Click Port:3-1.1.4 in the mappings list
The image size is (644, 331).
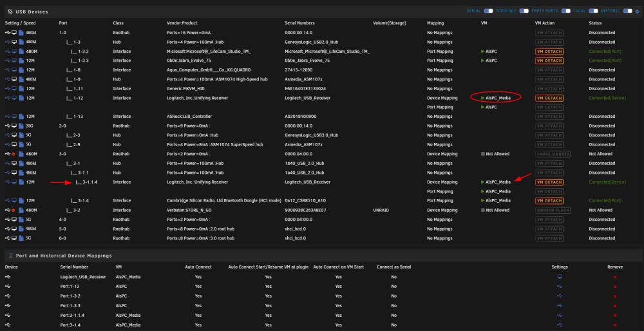click(72, 316)
